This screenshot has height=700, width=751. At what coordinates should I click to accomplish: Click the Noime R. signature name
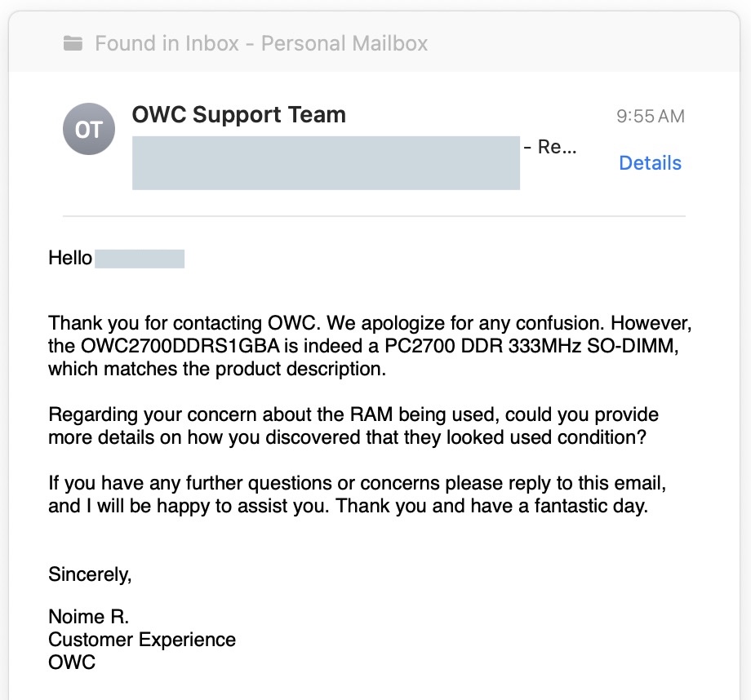tap(89, 617)
